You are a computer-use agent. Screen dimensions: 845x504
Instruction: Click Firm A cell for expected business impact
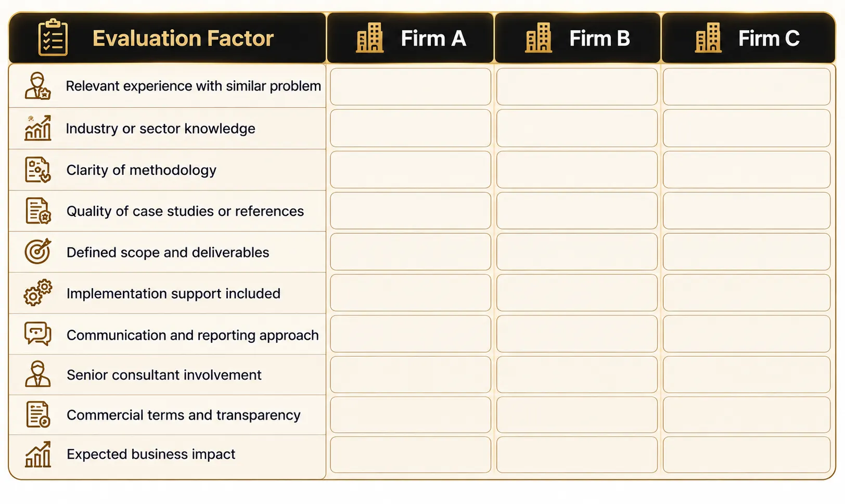click(x=411, y=455)
